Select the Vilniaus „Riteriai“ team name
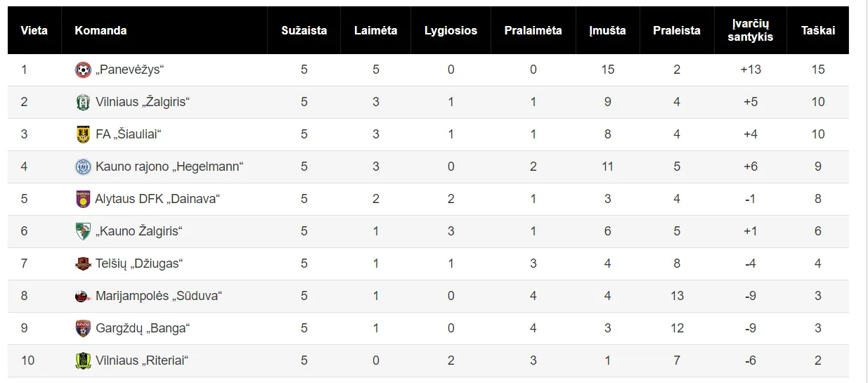Viewport: 868px width, 383px height. tap(142, 361)
